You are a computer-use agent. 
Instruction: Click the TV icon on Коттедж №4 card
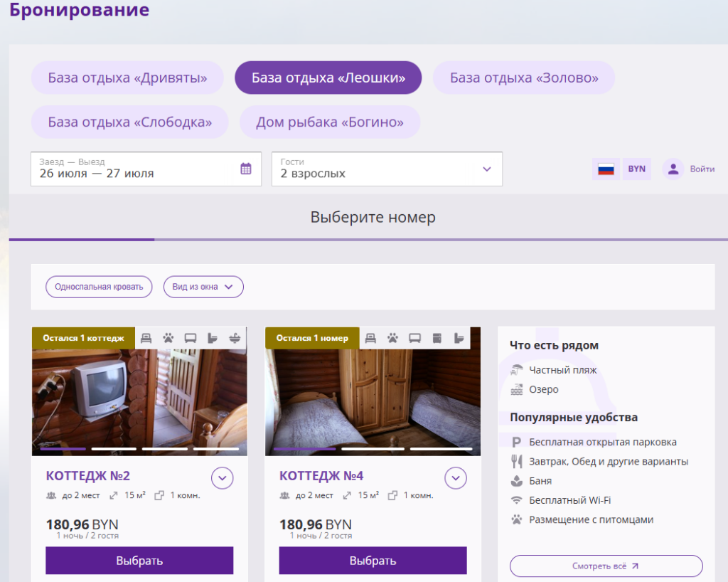point(414,338)
